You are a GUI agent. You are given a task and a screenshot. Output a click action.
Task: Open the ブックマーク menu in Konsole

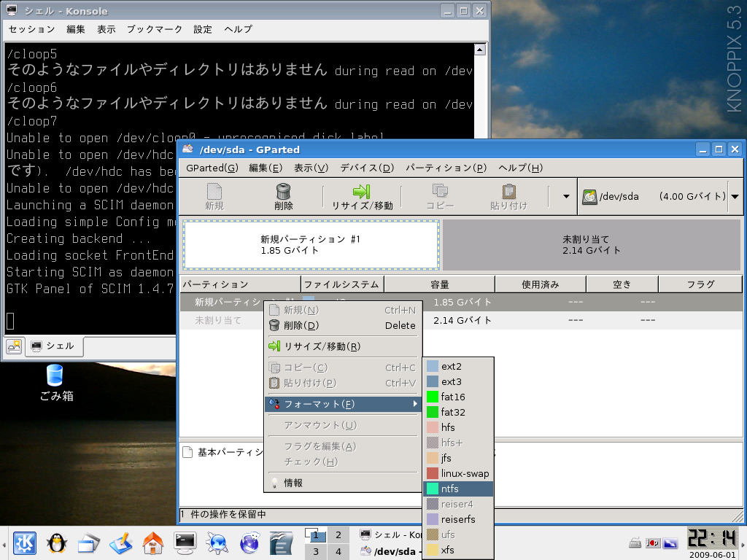(x=155, y=29)
